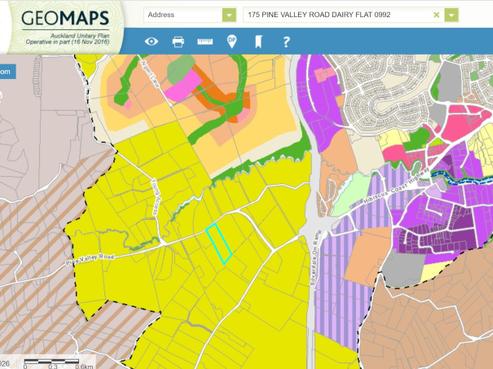Image resolution: width=493 pixels, height=369 pixels.
Task: Click the Pine Valley Road label
Action: pos(91,259)
